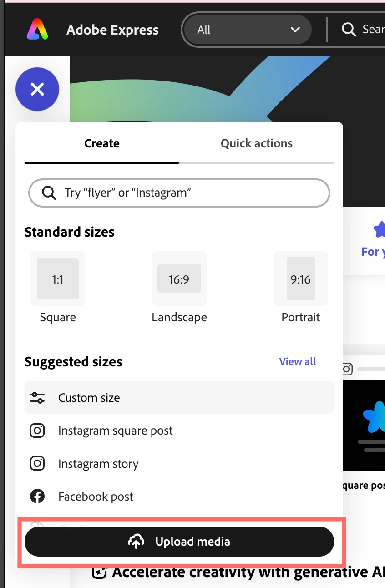Open the 'Accelerate creativity with generative AI' heading

click(x=248, y=572)
